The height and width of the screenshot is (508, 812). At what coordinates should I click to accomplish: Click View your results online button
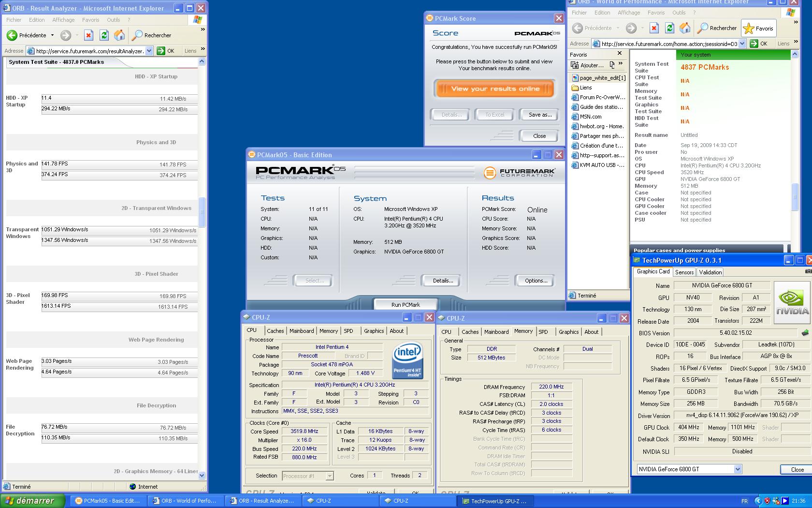pyautogui.click(x=494, y=89)
